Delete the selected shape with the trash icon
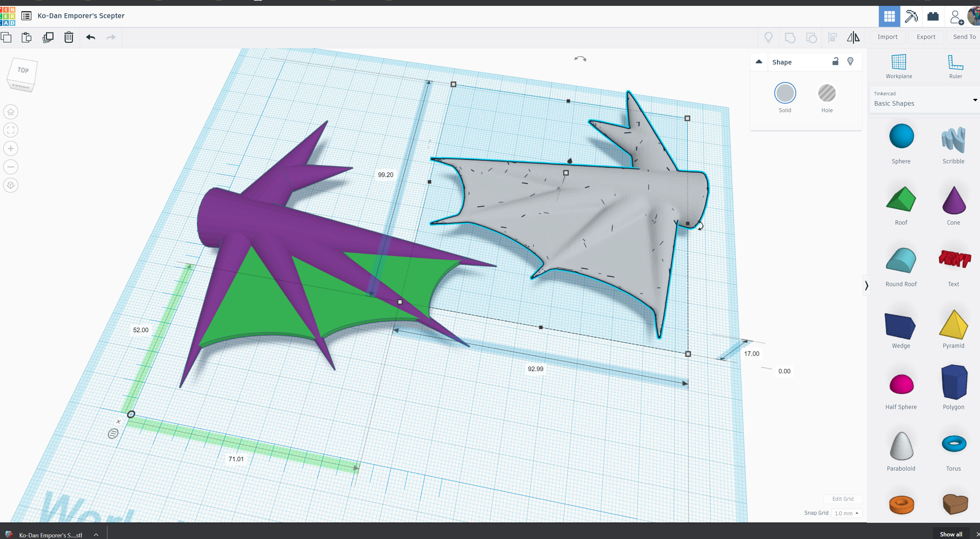 tap(69, 37)
